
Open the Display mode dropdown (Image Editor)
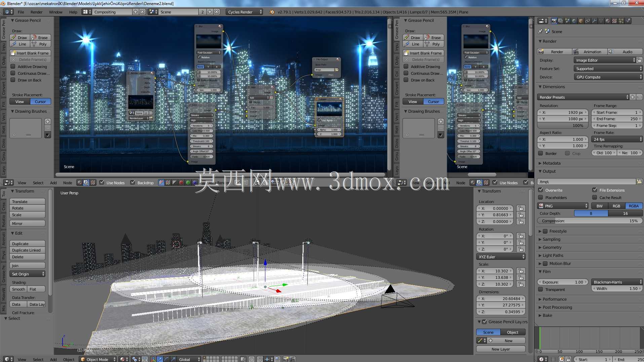605,60
